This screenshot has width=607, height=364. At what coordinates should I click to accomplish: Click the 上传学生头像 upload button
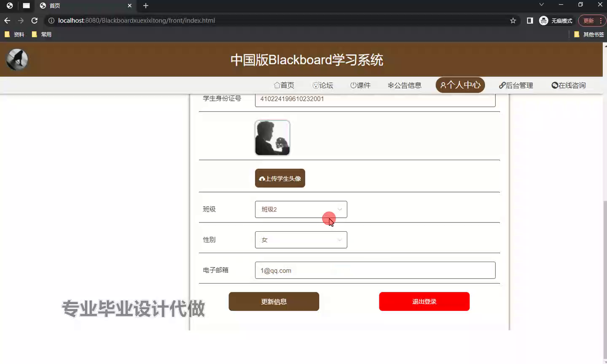point(280,178)
